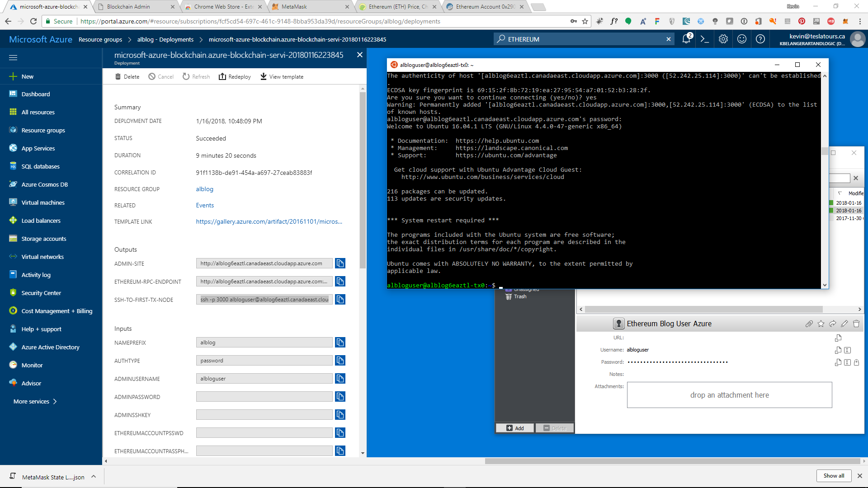Viewport: 868px width, 488px height.
Task: Reload the page with refresh icon
Action: [x=33, y=21]
